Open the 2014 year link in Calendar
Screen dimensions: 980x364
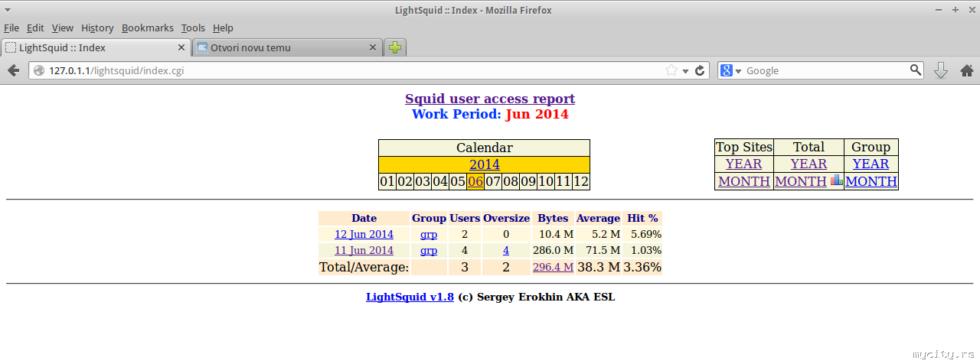(x=484, y=164)
